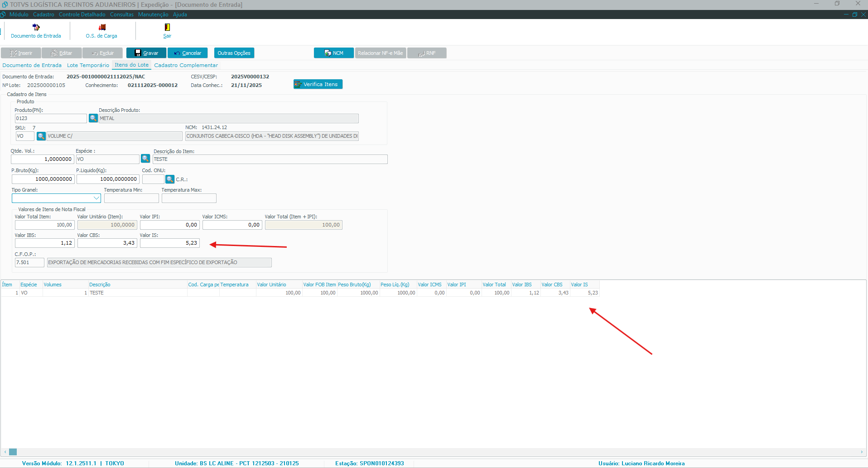
Task: Sort by Valor IBS column header
Action: [x=526, y=285]
